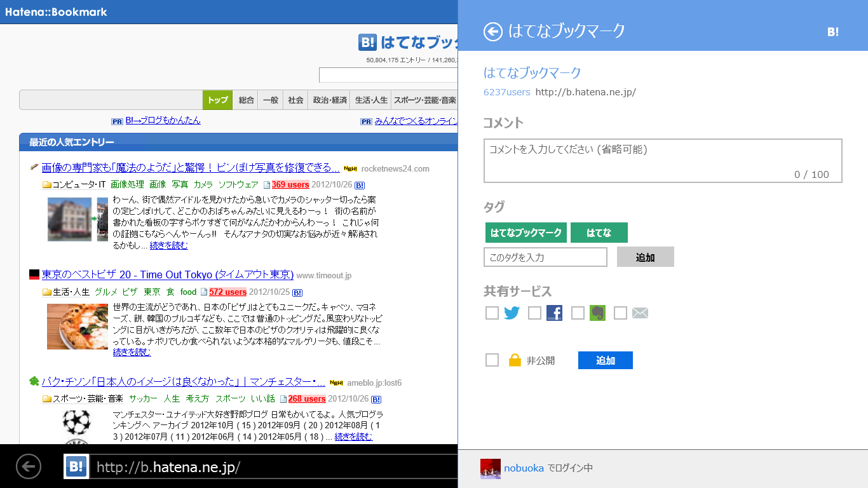Enable the Facebook share checkbox

pos(535,313)
